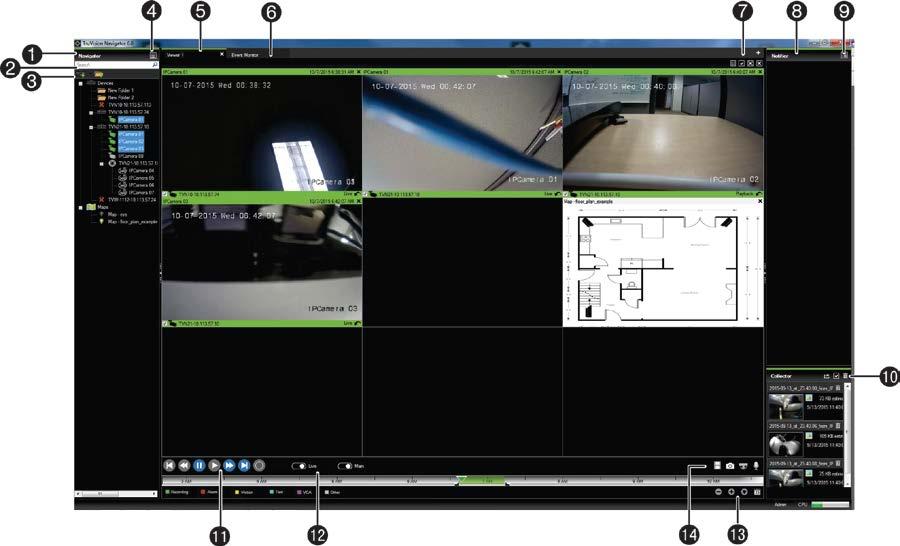Click the Navigator search magnifier icon
This screenshot has width=900, height=546.
coord(155,65)
